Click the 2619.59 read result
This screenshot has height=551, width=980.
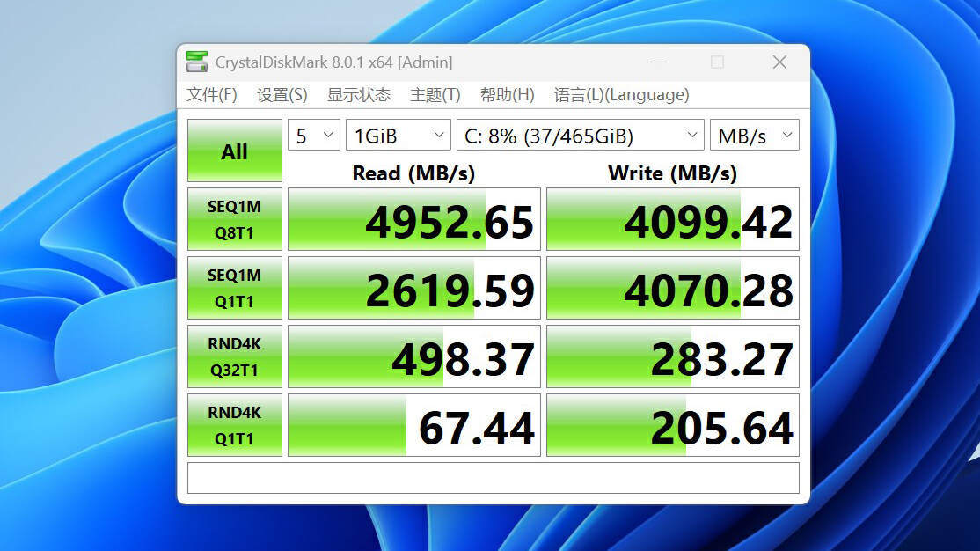click(x=413, y=288)
